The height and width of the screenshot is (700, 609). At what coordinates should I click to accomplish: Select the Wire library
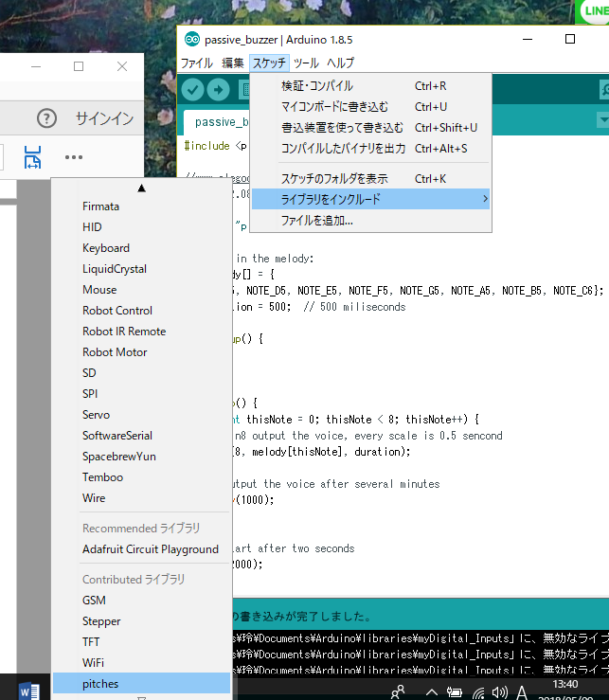(x=141, y=498)
